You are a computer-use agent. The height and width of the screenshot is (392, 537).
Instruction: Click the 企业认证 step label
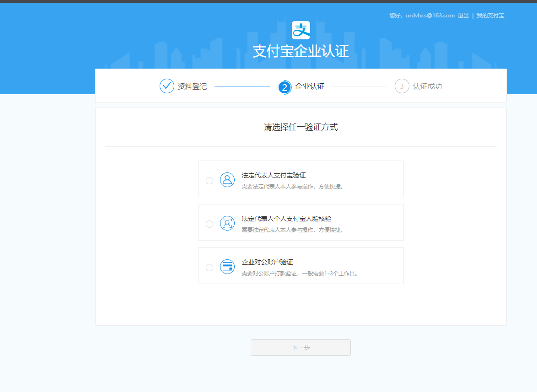coord(310,86)
